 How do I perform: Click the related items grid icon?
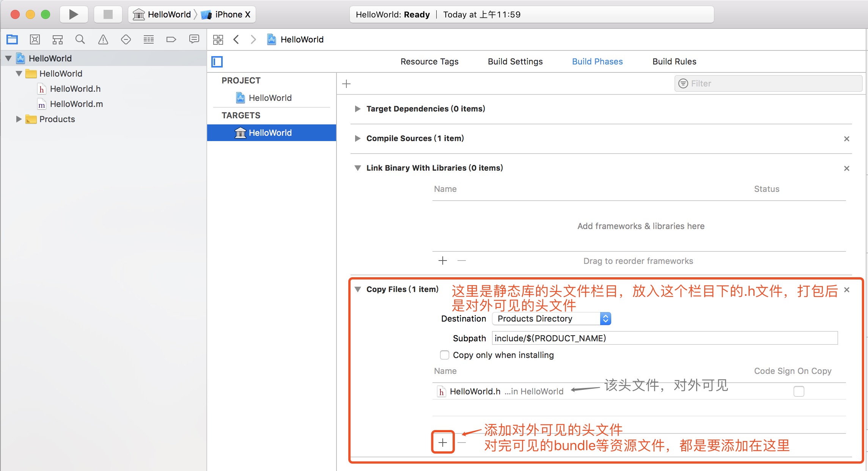[218, 39]
